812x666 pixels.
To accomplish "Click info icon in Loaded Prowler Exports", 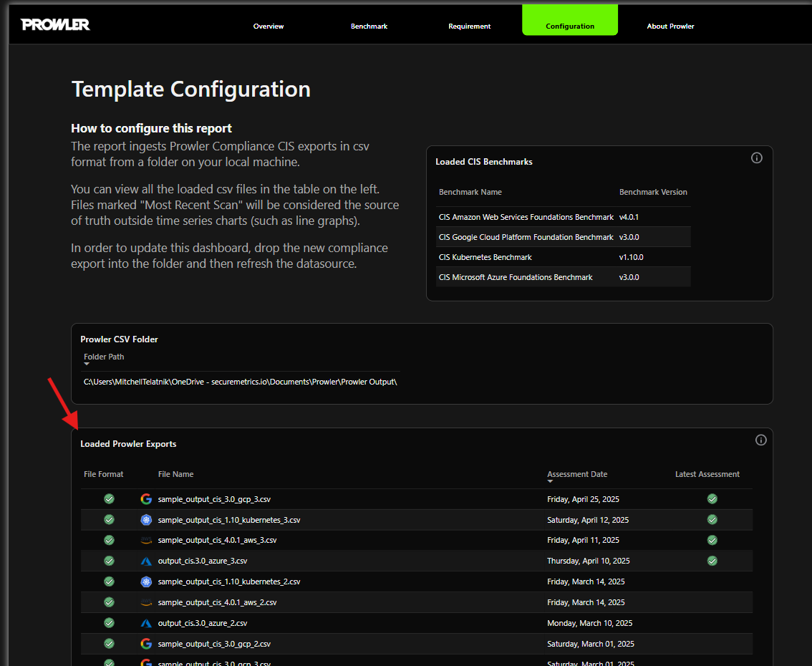I will [760, 440].
